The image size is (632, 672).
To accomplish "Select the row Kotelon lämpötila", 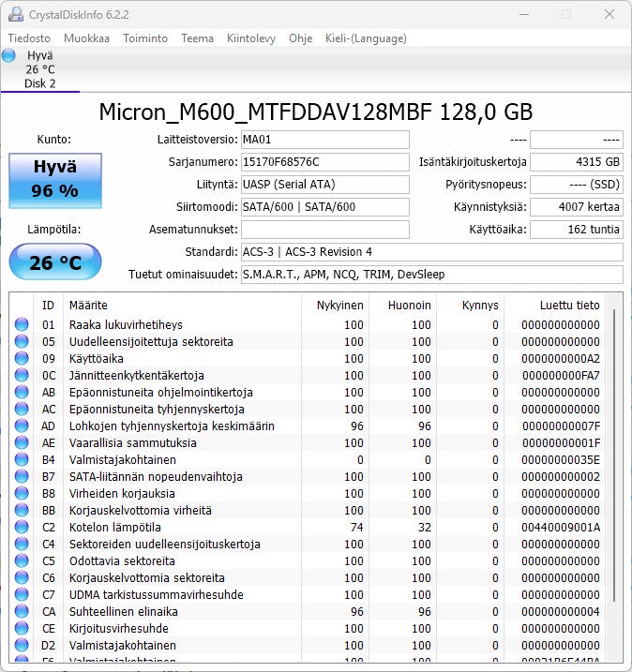I will (308, 527).
